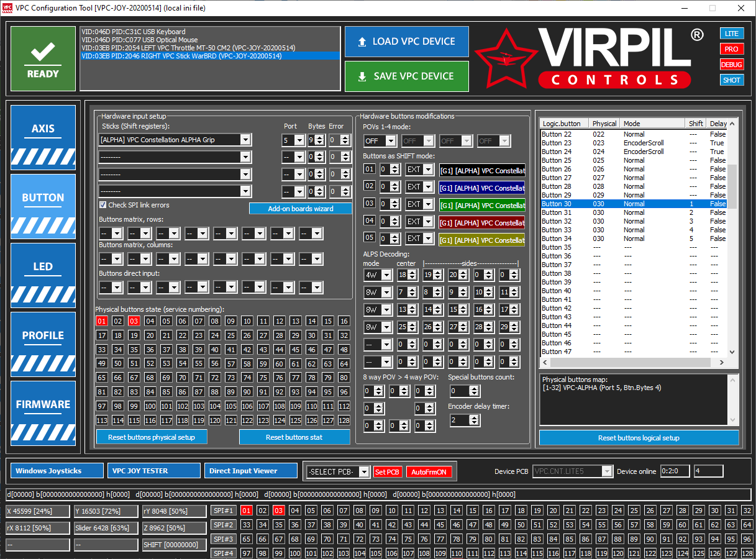Open the AXIS tab
756x559 pixels.
pos(43,137)
